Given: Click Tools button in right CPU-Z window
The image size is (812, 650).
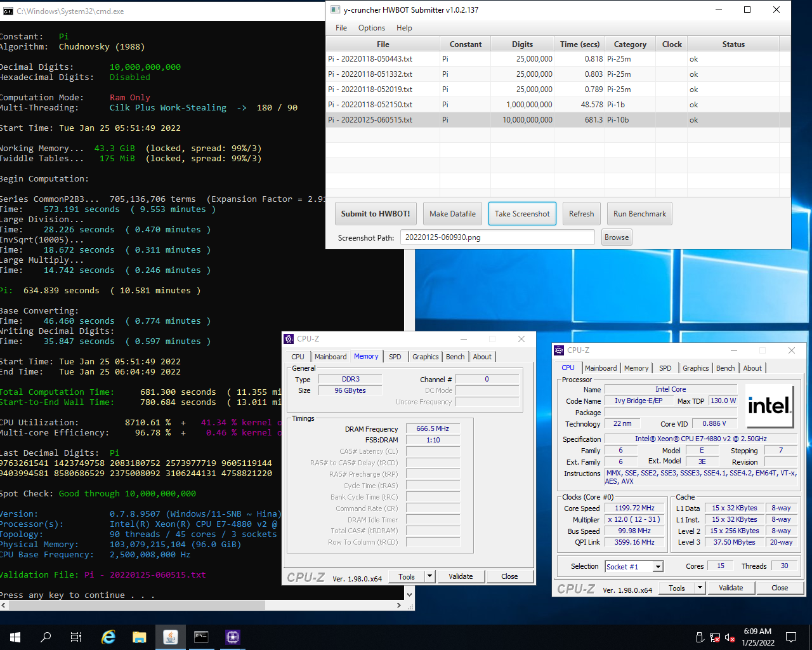Looking at the screenshot, I should click(677, 588).
